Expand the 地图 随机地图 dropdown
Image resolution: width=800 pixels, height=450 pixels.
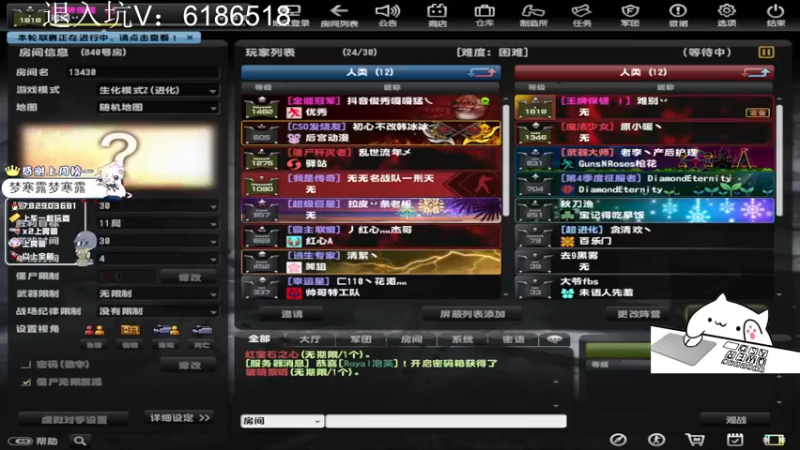pyautogui.click(x=158, y=108)
